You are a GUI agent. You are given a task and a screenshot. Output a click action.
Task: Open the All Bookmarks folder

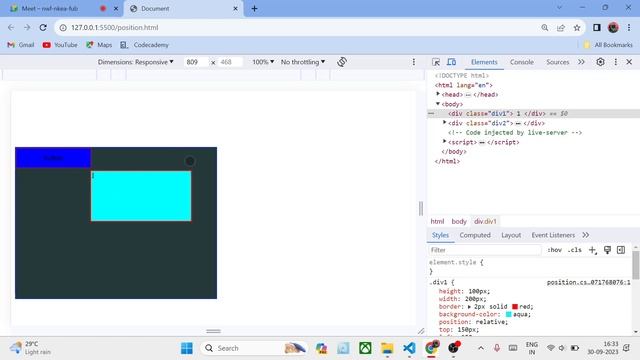(x=608, y=45)
